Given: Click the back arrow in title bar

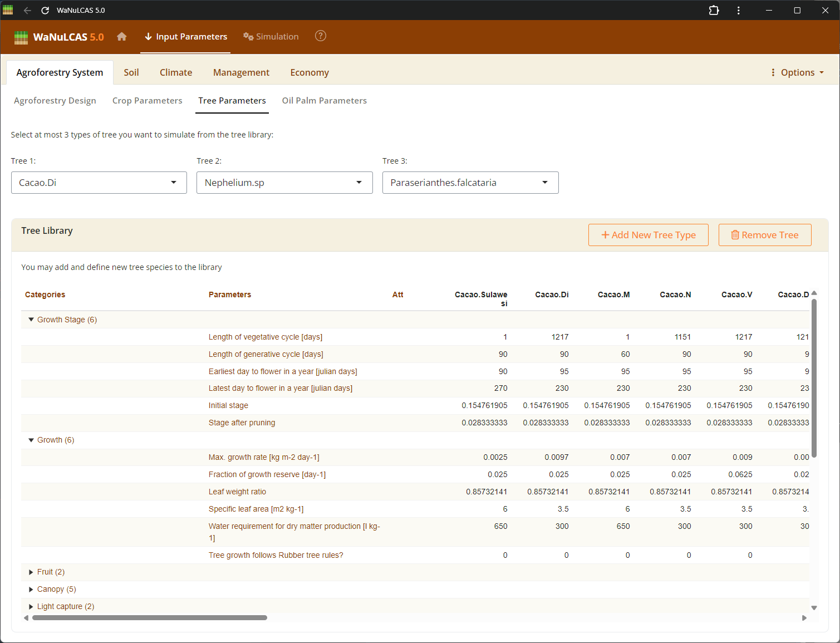Looking at the screenshot, I should (x=27, y=11).
